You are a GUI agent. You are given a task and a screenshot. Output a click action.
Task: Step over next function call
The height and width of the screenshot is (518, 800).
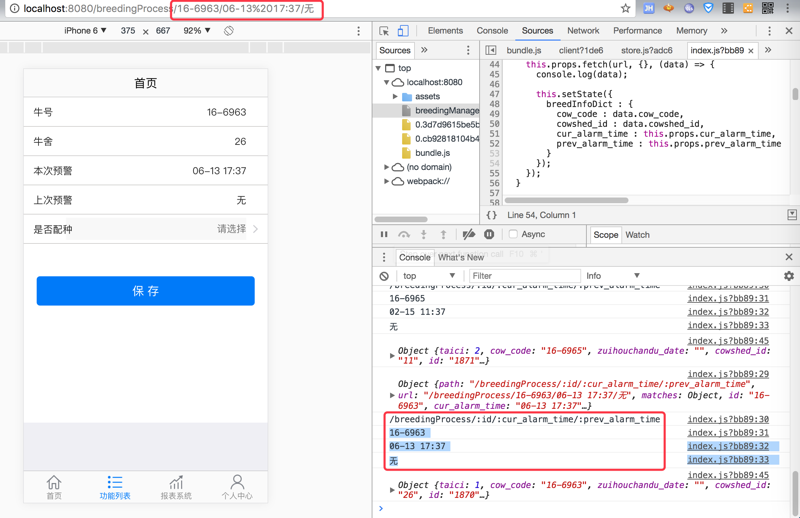coord(404,234)
